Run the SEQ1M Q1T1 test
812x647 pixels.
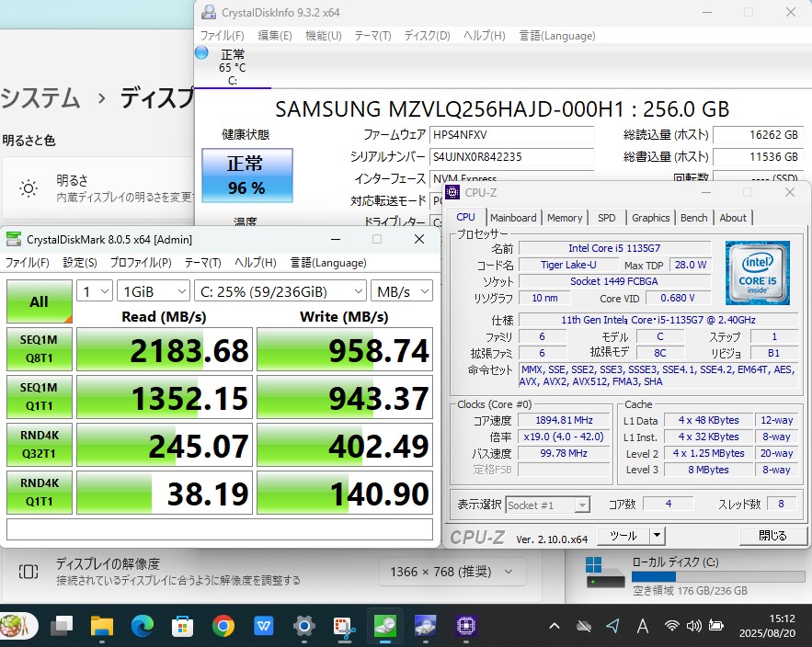click(40, 396)
